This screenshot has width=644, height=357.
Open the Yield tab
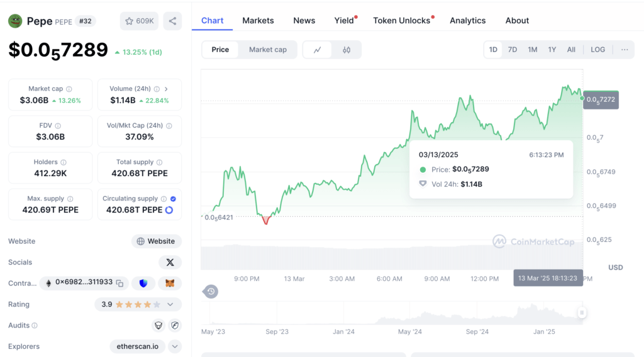tap(344, 21)
